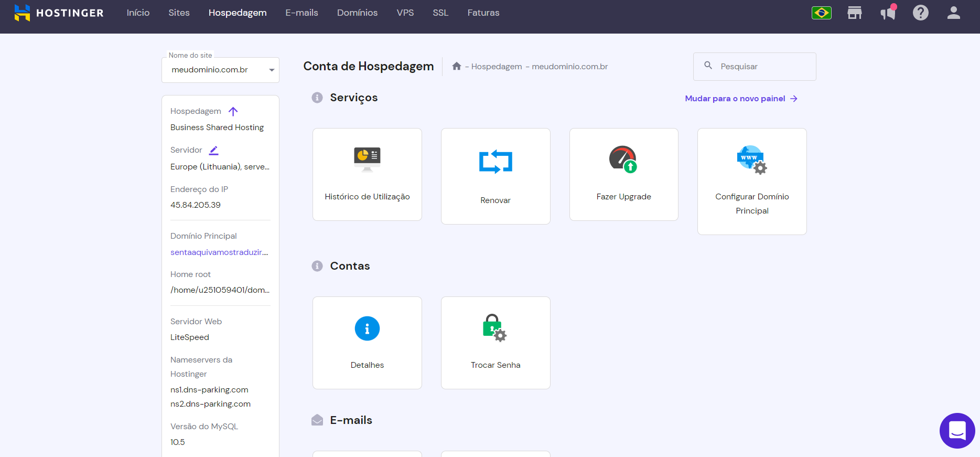Screen dimensions: 980x457
Task: Click the Hospedagem upgrade arrow icon
Action: click(233, 111)
